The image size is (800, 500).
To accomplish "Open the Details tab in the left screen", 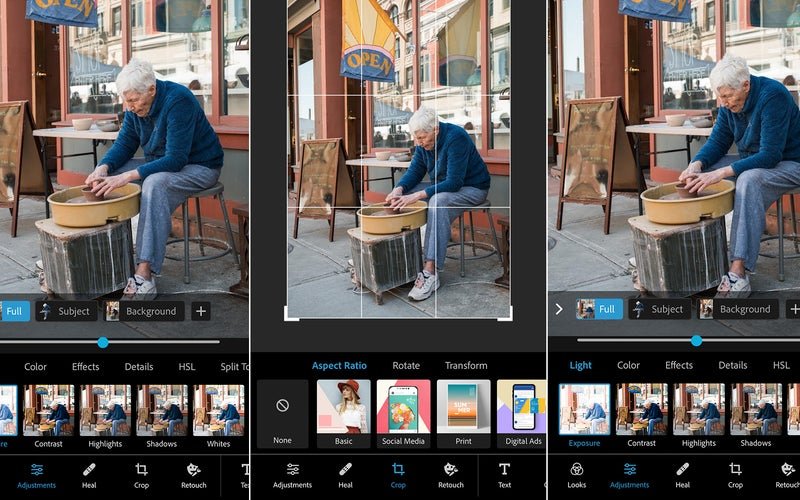I will coord(139,366).
